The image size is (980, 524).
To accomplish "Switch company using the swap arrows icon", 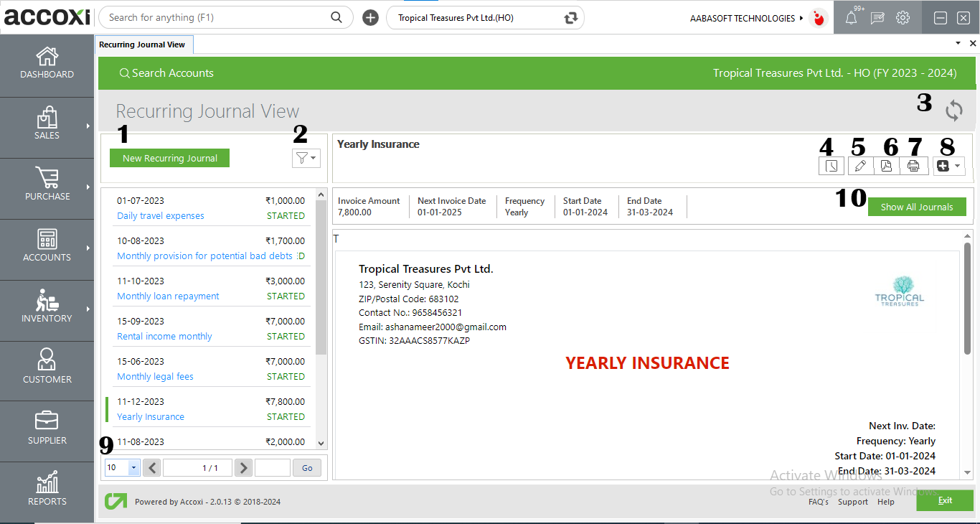I will pyautogui.click(x=571, y=18).
